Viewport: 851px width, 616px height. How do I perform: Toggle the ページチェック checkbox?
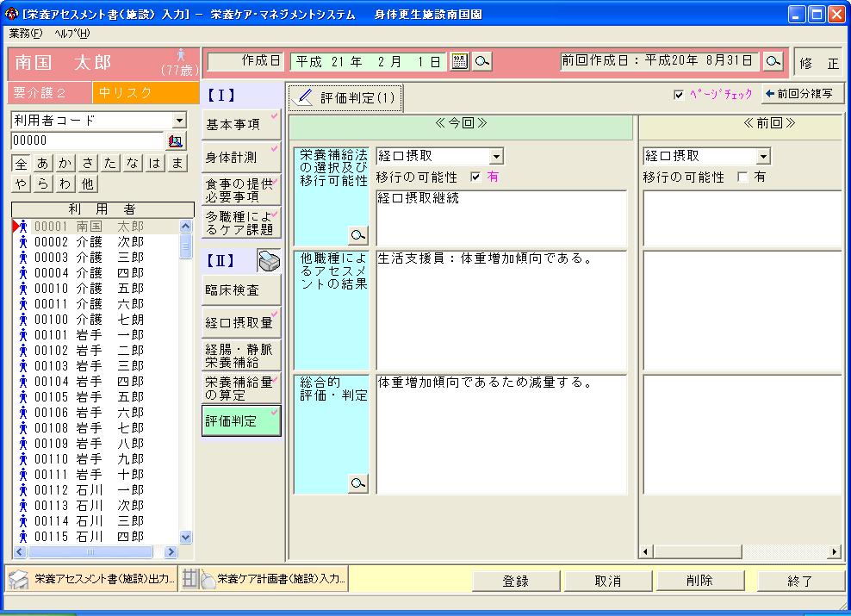tap(679, 95)
